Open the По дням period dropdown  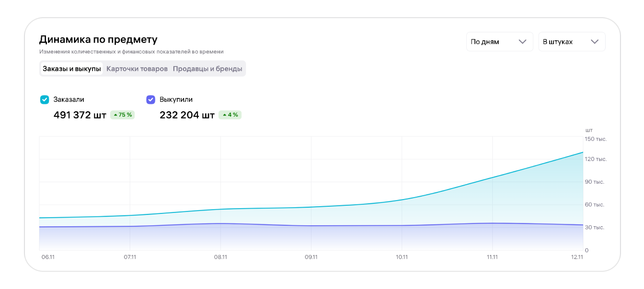[499, 42]
